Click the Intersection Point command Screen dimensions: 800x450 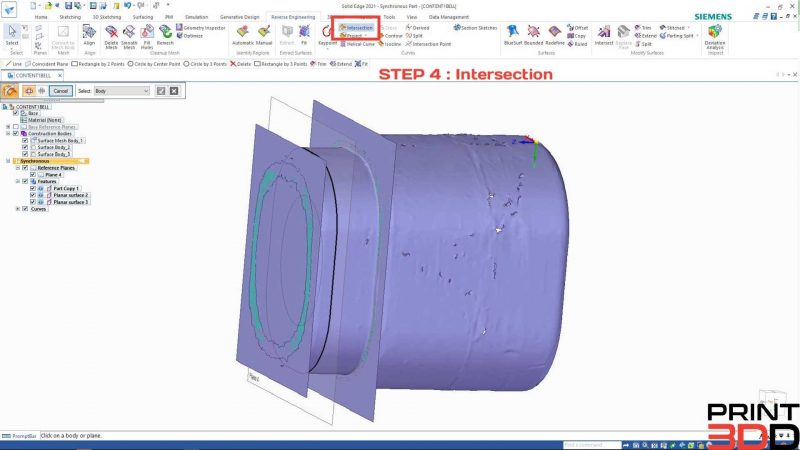click(428, 44)
